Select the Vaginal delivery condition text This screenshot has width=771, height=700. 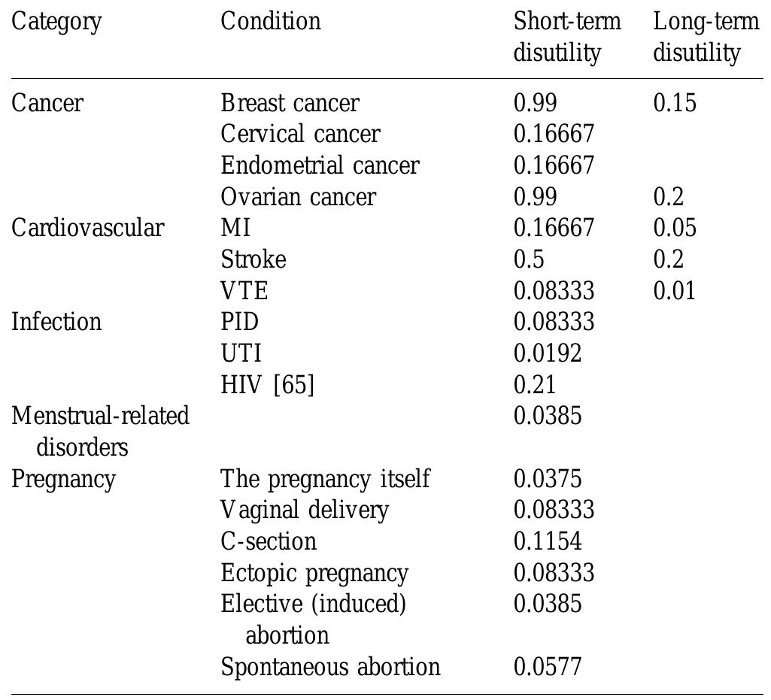[305, 511]
